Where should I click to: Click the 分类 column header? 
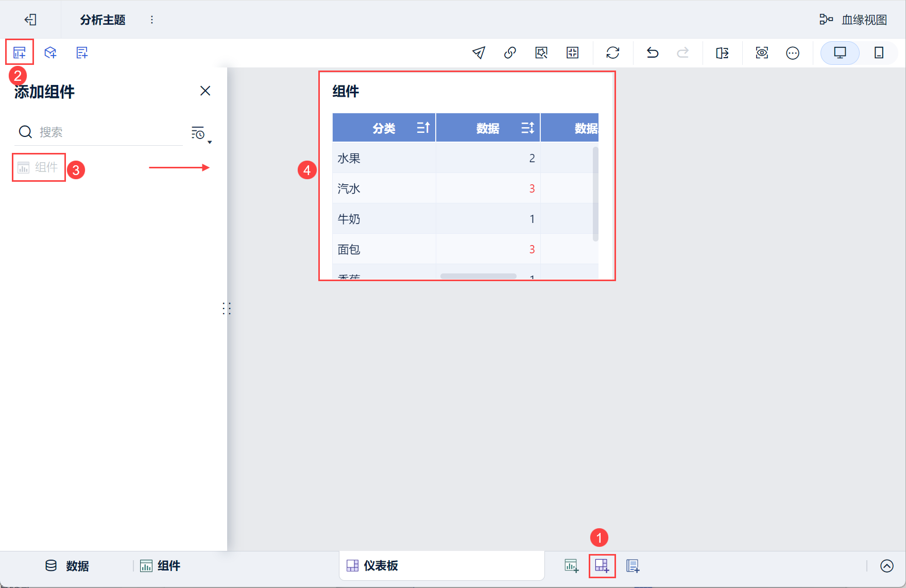point(384,128)
